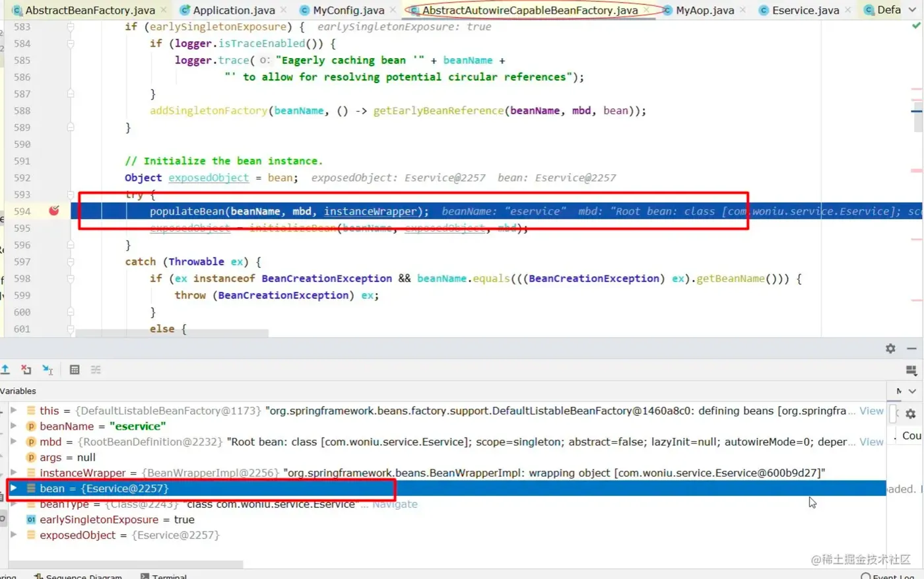
Task: Open the Event Log
Action: pyautogui.click(x=888, y=576)
